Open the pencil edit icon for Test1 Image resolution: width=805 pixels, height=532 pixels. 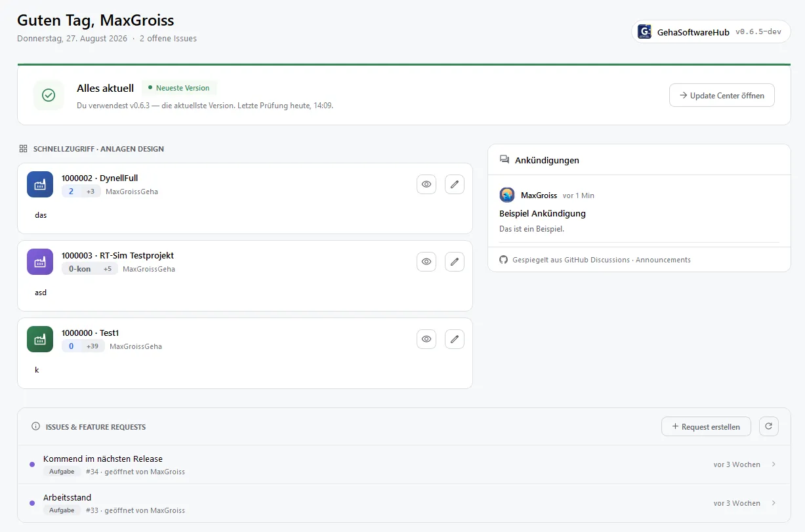click(455, 339)
